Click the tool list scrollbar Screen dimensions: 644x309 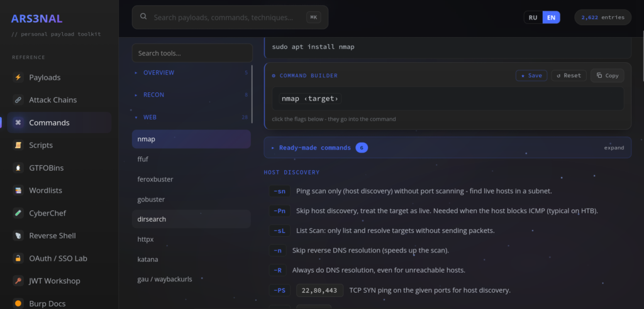[x=252, y=94]
